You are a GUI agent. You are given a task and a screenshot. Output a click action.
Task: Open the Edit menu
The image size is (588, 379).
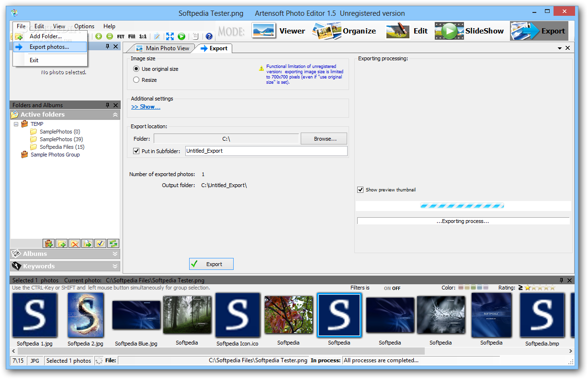point(39,26)
